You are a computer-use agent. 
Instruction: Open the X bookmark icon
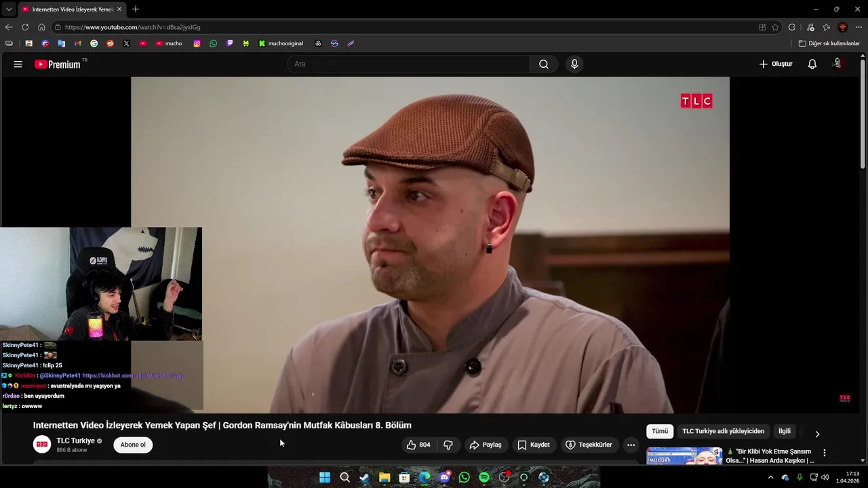pos(126,43)
